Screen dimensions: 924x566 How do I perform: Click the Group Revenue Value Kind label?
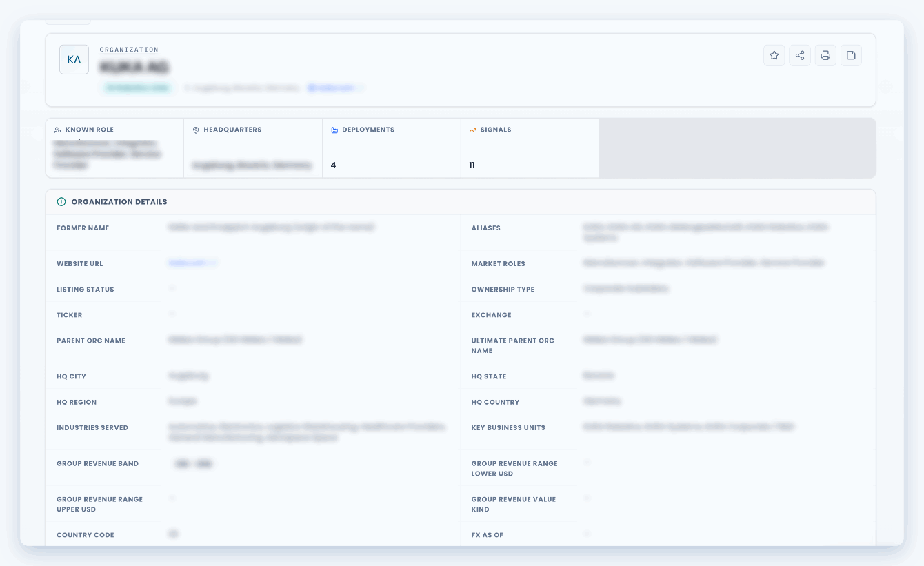click(514, 504)
